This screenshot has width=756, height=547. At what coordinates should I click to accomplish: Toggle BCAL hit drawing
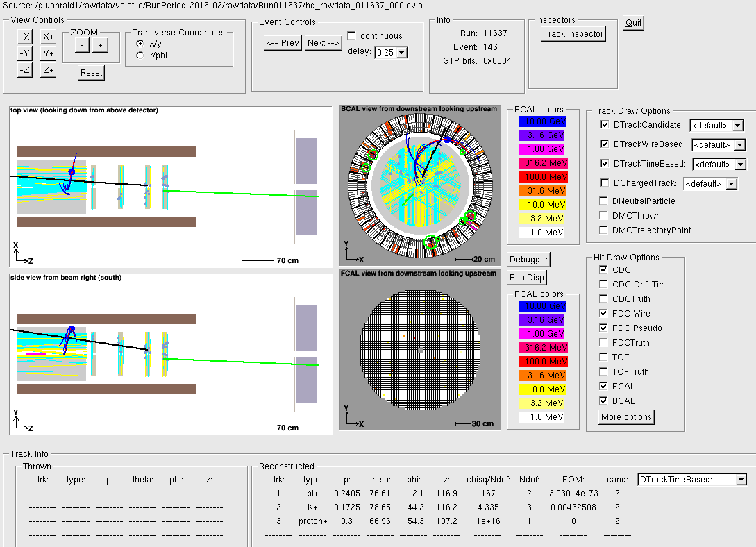[x=603, y=401]
